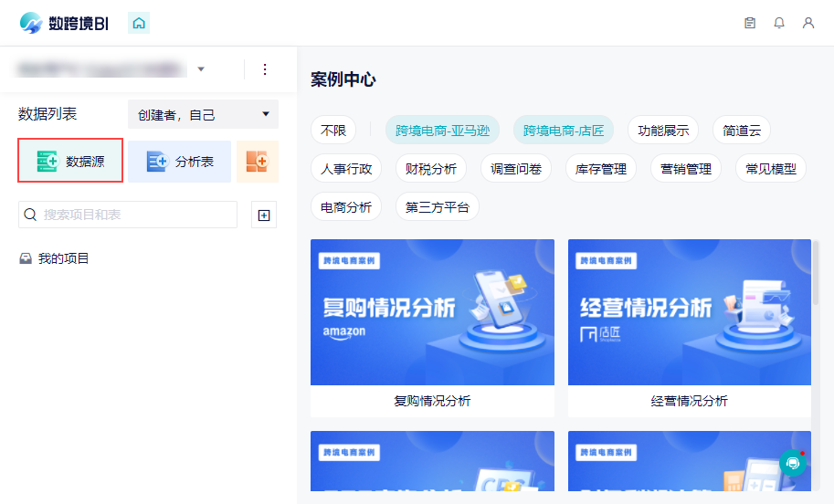The height and width of the screenshot is (504, 834).
Task: Open the customer service chat icon
Action: [x=793, y=463]
